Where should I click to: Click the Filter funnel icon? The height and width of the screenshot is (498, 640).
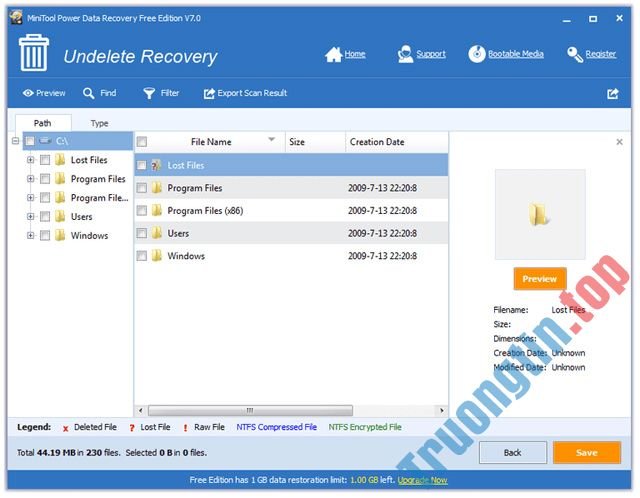pos(149,93)
